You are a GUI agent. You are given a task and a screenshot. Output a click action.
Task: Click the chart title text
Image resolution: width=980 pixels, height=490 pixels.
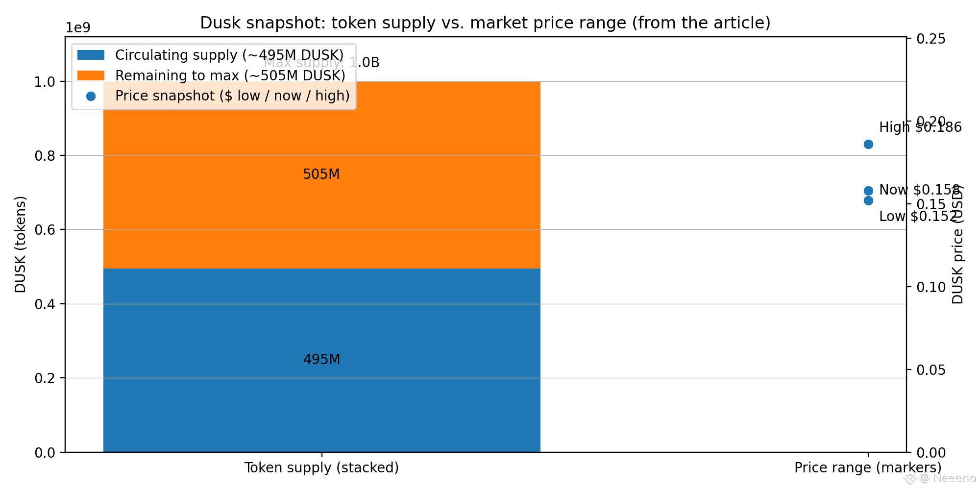[x=485, y=23]
